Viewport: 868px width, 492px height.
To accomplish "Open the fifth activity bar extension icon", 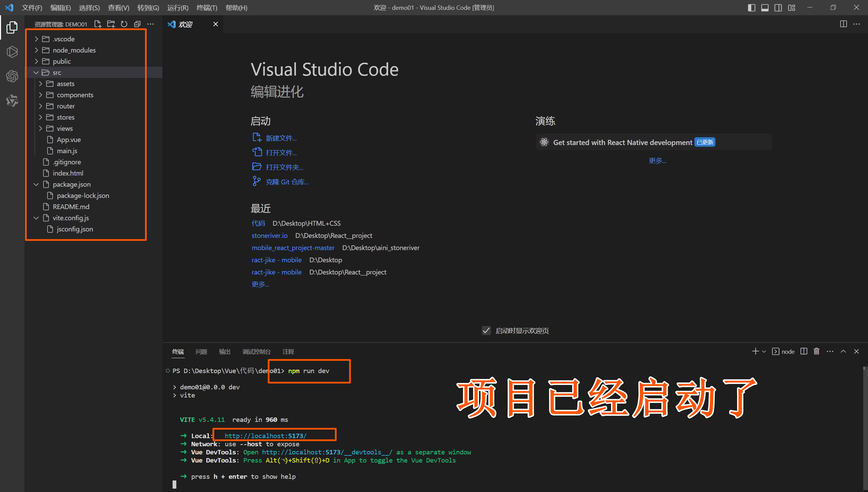I will [x=12, y=101].
